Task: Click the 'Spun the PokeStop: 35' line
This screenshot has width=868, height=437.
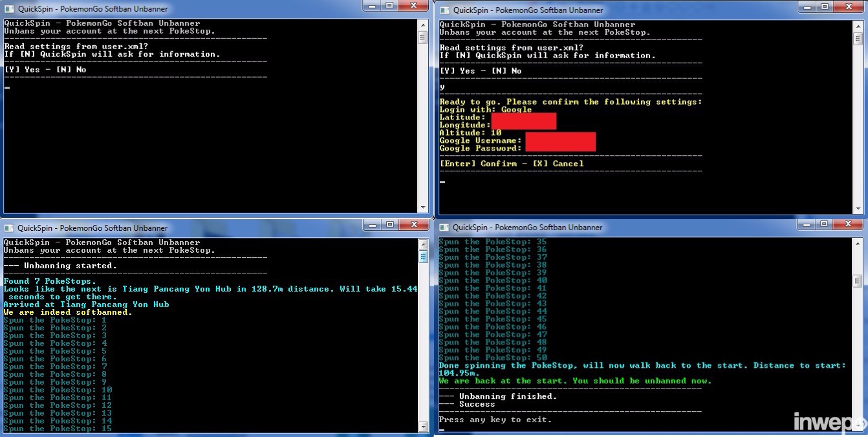Action: pyautogui.click(x=494, y=242)
